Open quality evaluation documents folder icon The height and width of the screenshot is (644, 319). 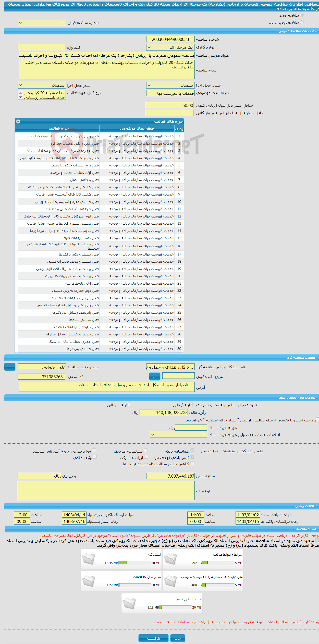click(x=129, y=603)
